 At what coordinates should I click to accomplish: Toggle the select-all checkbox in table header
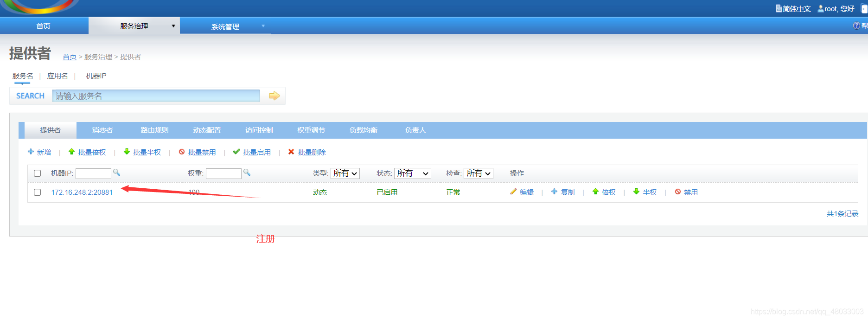(x=38, y=173)
